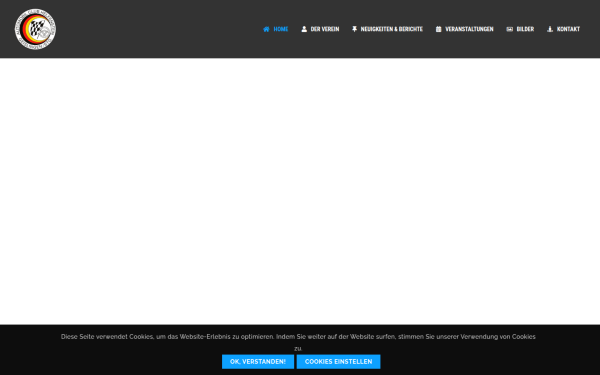Viewport: 600px width, 375px height.
Task: Open the Kontakt menu item
Action: click(568, 29)
